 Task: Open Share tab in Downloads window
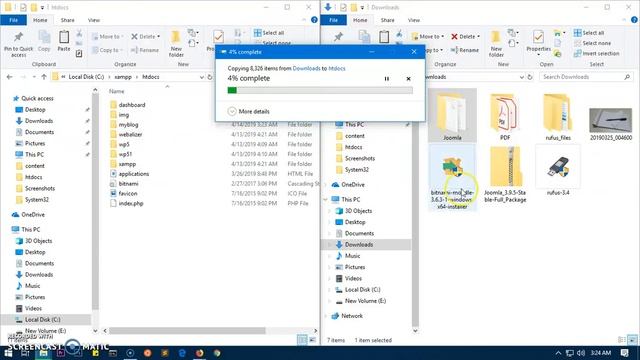point(387,20)
